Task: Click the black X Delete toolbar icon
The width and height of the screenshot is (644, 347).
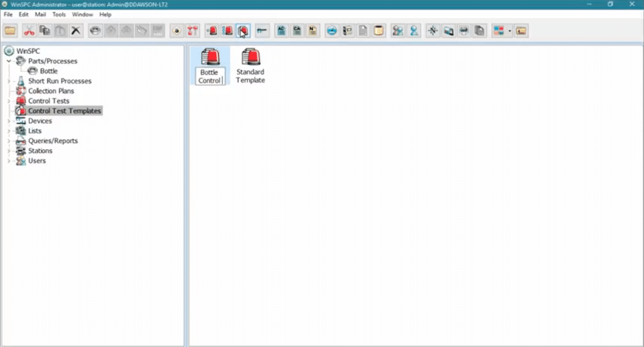Action: tap(76, 31)
